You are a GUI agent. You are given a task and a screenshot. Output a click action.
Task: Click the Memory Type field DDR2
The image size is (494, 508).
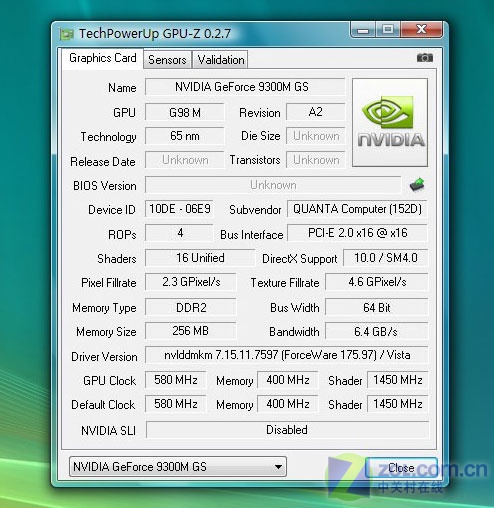(x=191, y=307)
